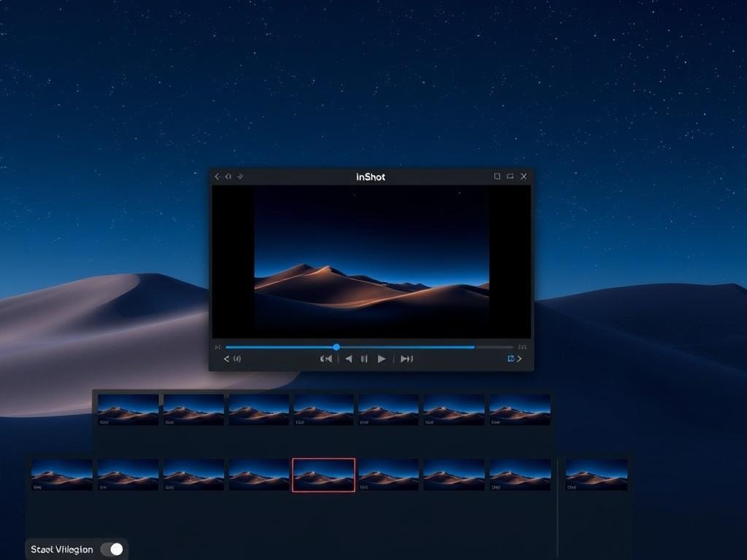This screenshot has height=560, width=747.
Task: Click the left chevron beside the volume icon
Action: (x=226, y=359)
